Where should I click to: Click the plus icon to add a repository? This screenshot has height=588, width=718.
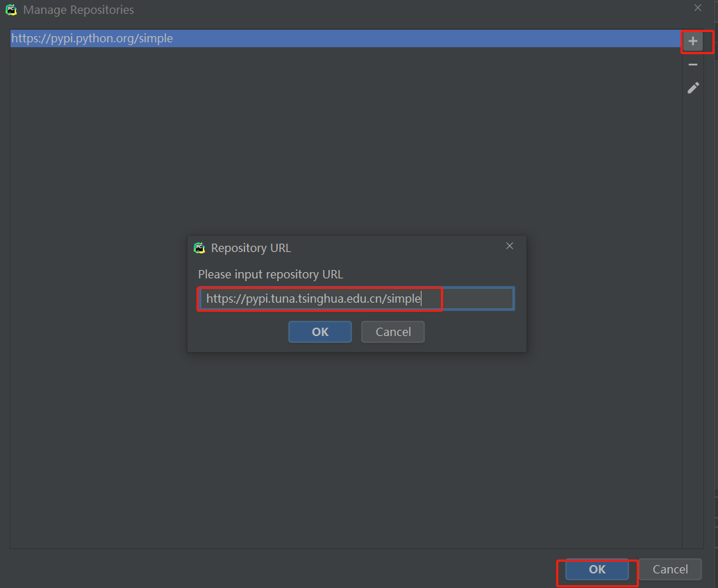coord(693,41)
